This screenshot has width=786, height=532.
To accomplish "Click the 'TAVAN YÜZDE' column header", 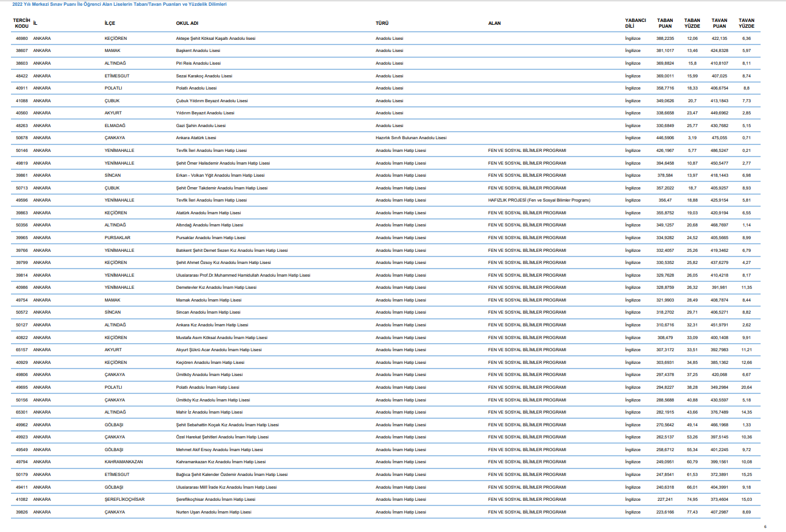I will [x=746, y=23].
